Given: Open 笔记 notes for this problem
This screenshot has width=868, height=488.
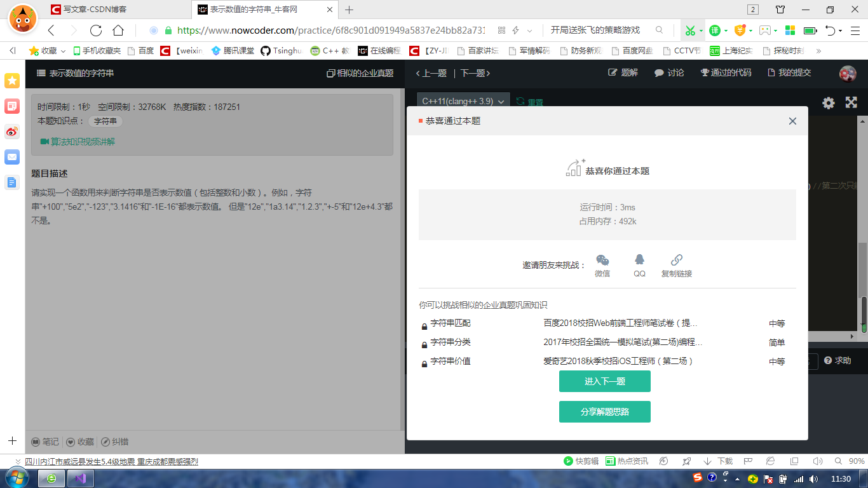Looking at the screenshot, I should [44, 442].
